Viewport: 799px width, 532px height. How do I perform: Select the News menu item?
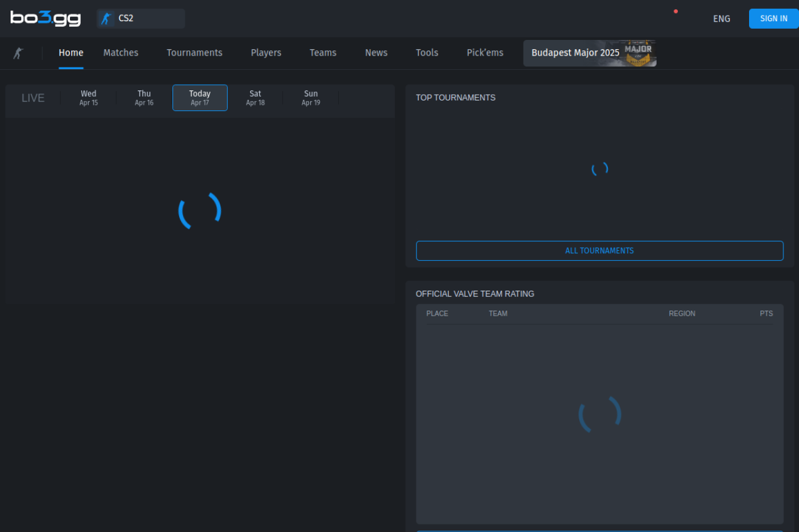pos(376,53)
